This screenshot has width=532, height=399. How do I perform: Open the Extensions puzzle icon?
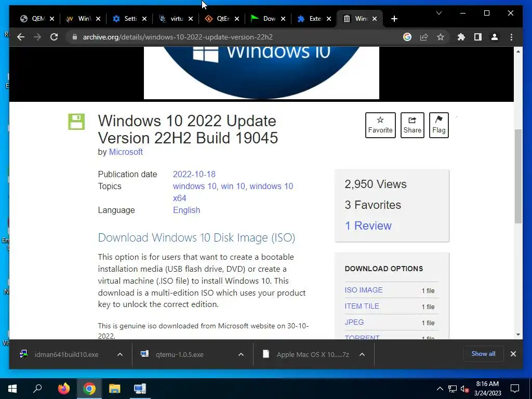pyautogui.click(x=461, y=37)
